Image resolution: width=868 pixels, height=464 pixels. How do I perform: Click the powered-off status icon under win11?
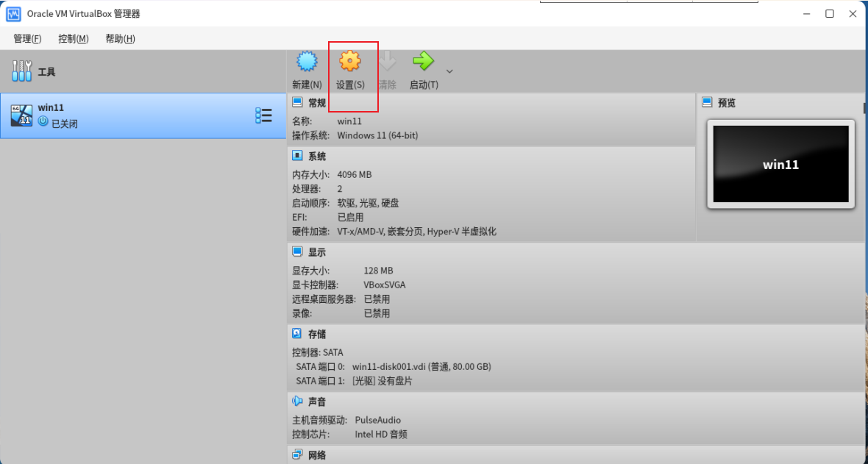pyautogui.click(x=43, y=121)
